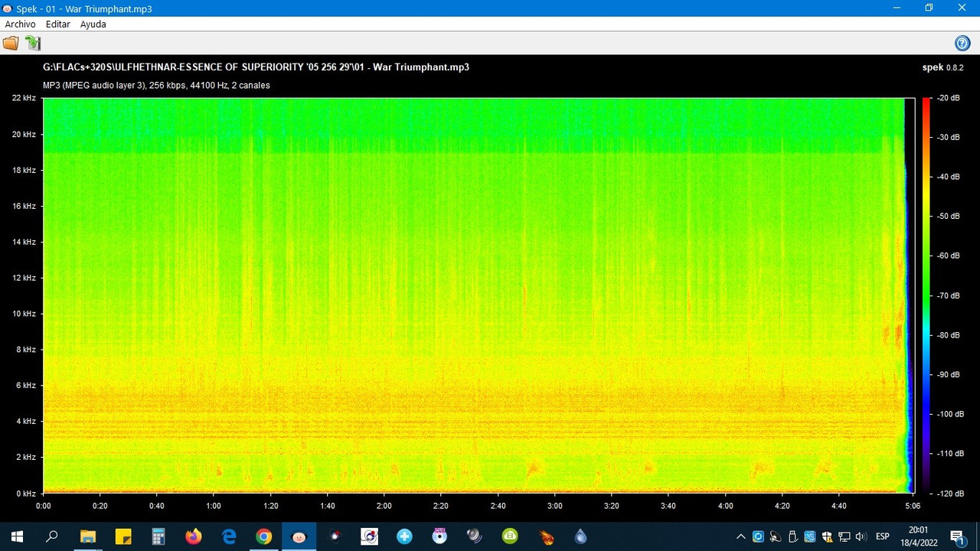Open the green round taskbar app

(510, 536)
